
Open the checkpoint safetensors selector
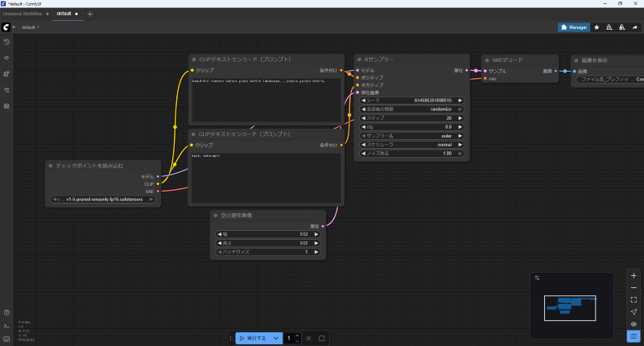point(103,200)
